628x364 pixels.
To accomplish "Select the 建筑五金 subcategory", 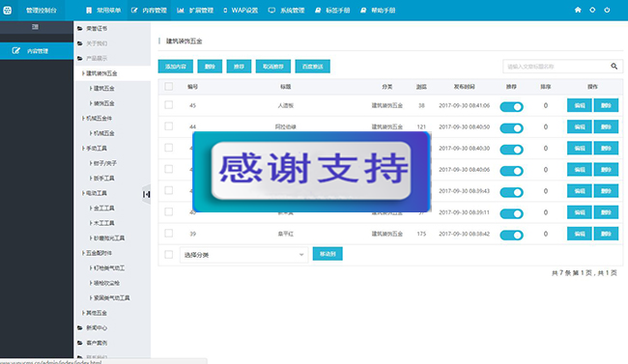I will 102,88.
